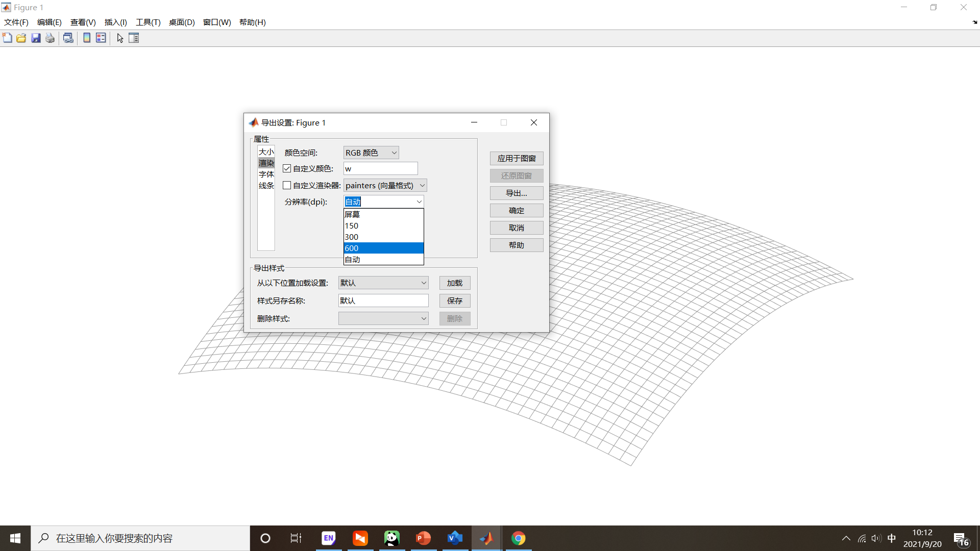Activate Link Plot in the toolbar
The width and height of the screenshot is (980, 551).
click(68, 38)
